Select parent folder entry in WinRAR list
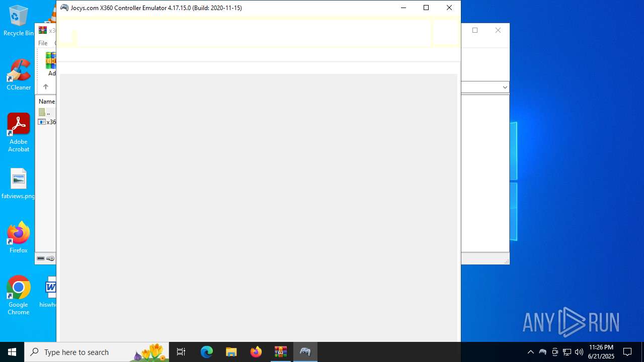The height and width of the screenshot is (362, 644). (x=47, y=113)
